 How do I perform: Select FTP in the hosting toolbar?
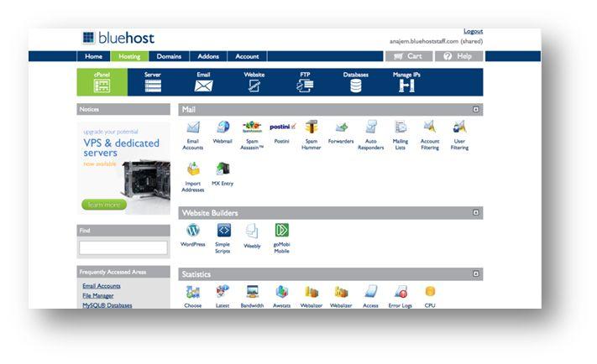point(305,82)
